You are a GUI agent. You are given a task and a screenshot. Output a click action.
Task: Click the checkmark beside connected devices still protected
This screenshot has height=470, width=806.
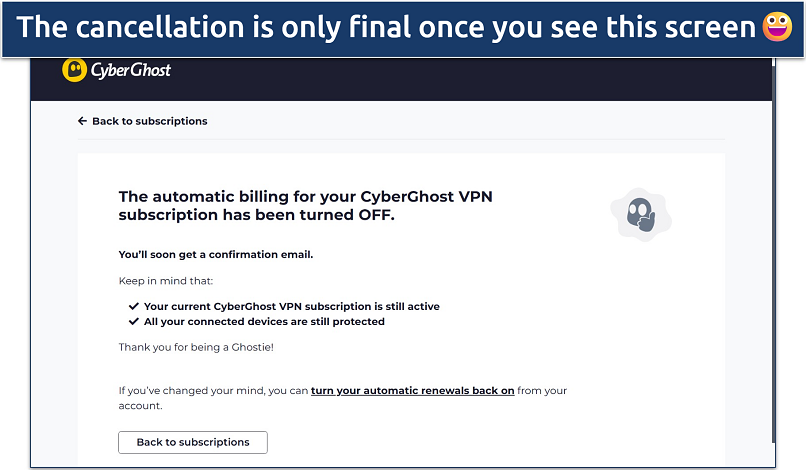[134, 321]
